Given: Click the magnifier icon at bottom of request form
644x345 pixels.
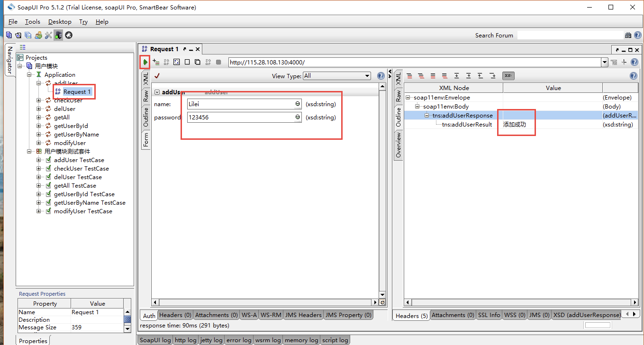Looking at the screenshot, I should (x=382, y=302).
